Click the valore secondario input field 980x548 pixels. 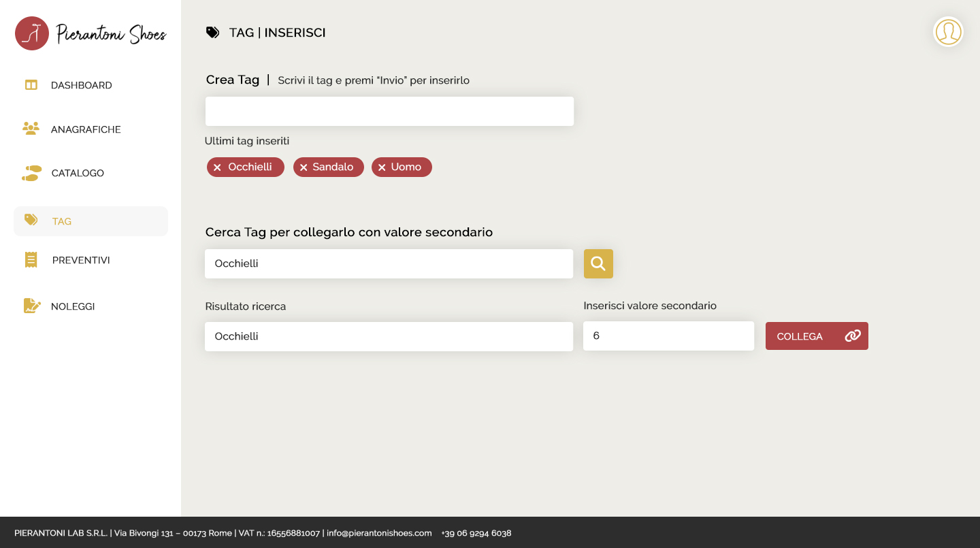tap(668, 336)
